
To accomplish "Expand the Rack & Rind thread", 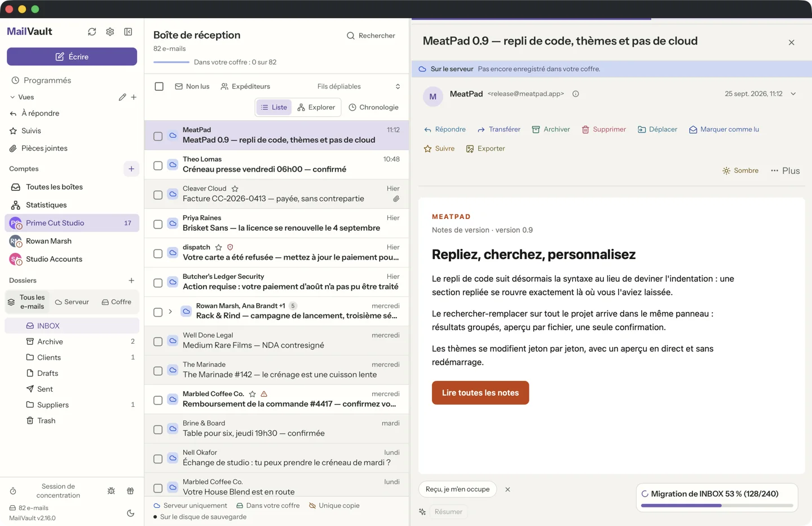I will click(170, 312).
